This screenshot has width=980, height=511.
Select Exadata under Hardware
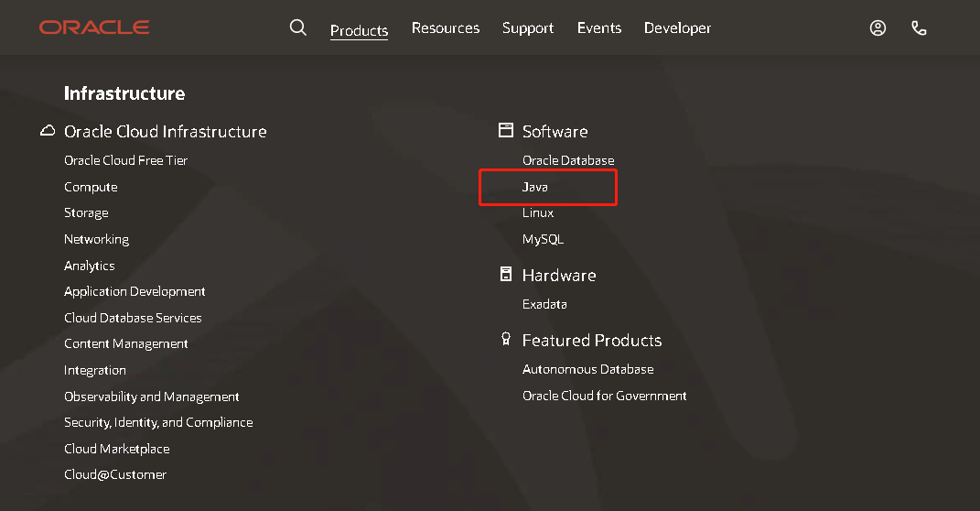point(544,304)
